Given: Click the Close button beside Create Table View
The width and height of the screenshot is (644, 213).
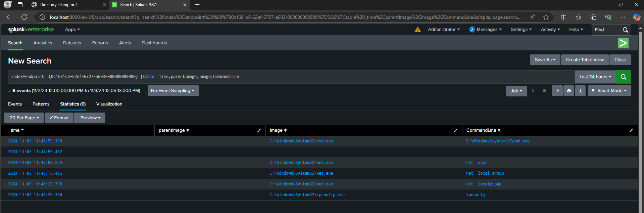Looking at the screenshot, I should coord(620,60).
